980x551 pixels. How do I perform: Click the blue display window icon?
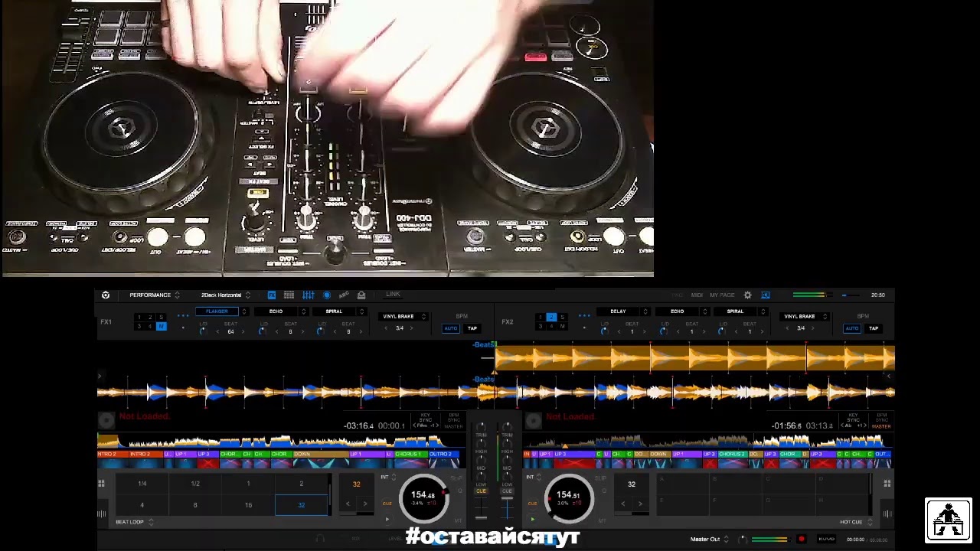[765, 295]
